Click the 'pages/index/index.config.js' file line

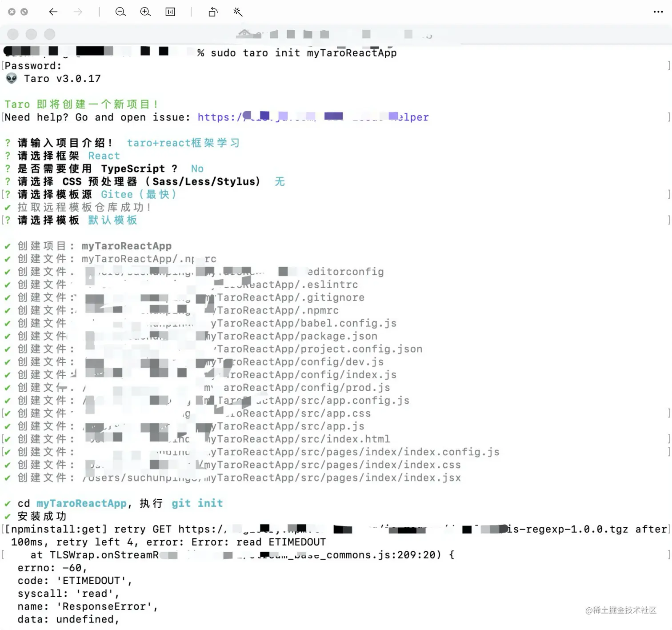pyautogui.click(x=258, y=453)
